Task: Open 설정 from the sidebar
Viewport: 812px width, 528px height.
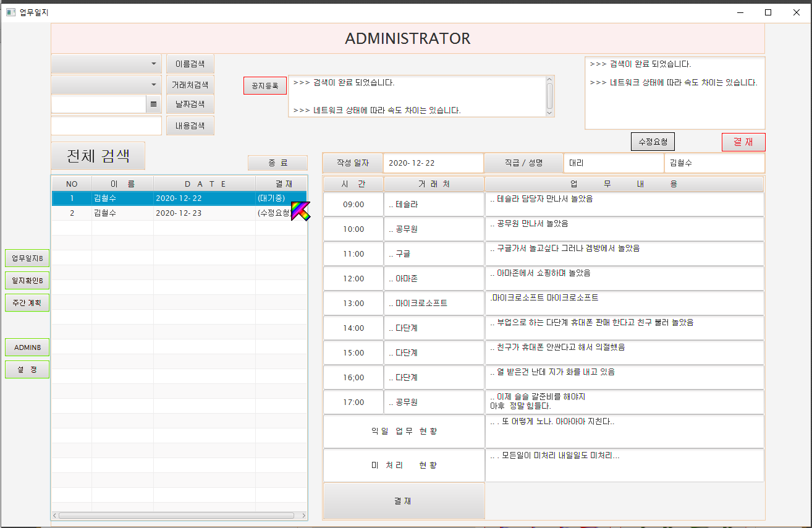Action: click(27, 370)
